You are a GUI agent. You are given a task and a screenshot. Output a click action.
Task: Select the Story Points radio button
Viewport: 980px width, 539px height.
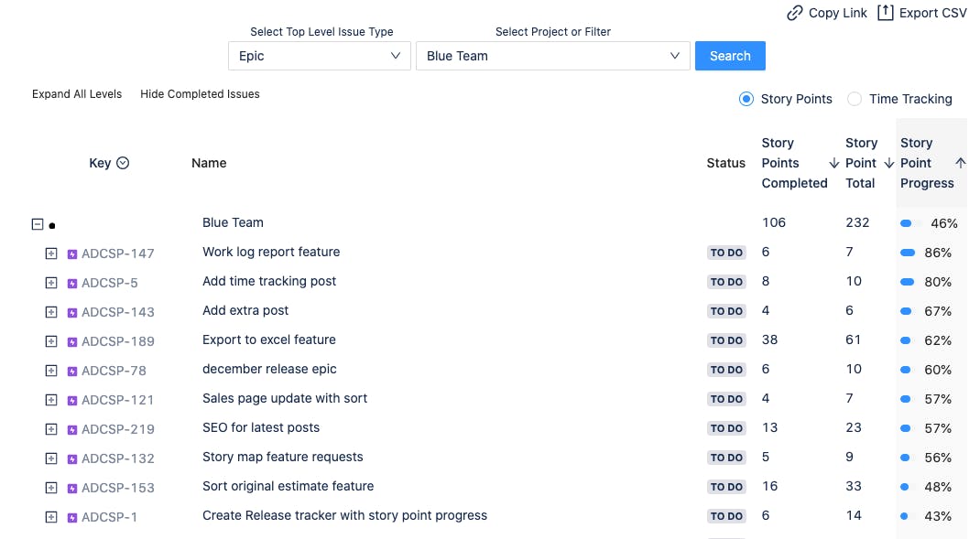click(x=746, y=99)
